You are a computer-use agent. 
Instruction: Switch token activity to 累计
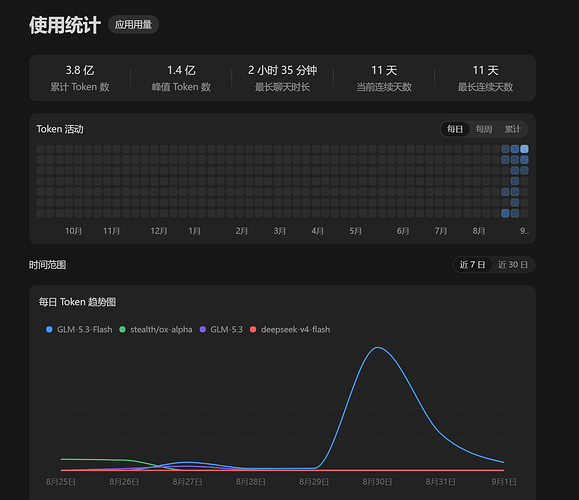point(513,129)
